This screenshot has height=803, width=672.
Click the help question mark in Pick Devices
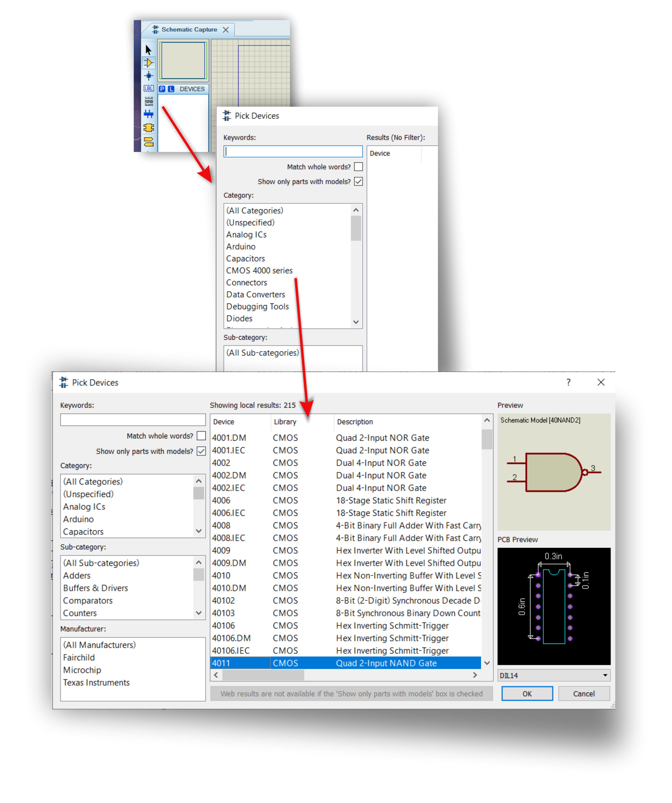(568, 382)
